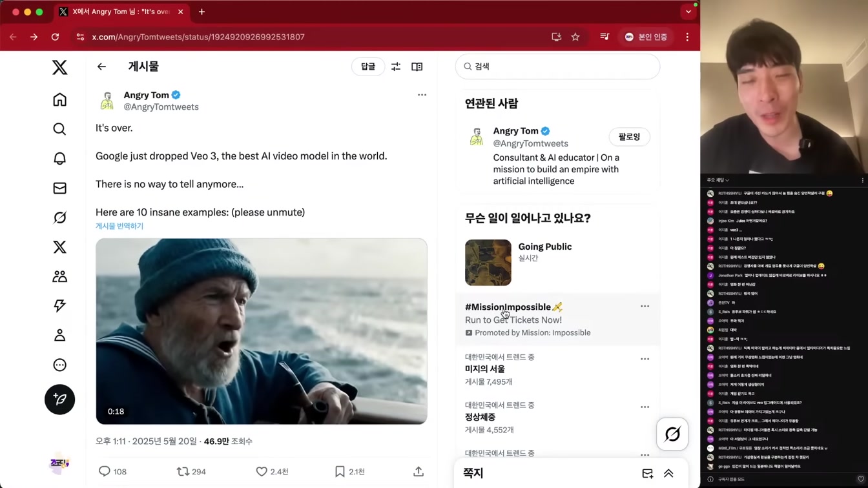
Task: Open Grok icon in sidebar
Action: (59, 218)
